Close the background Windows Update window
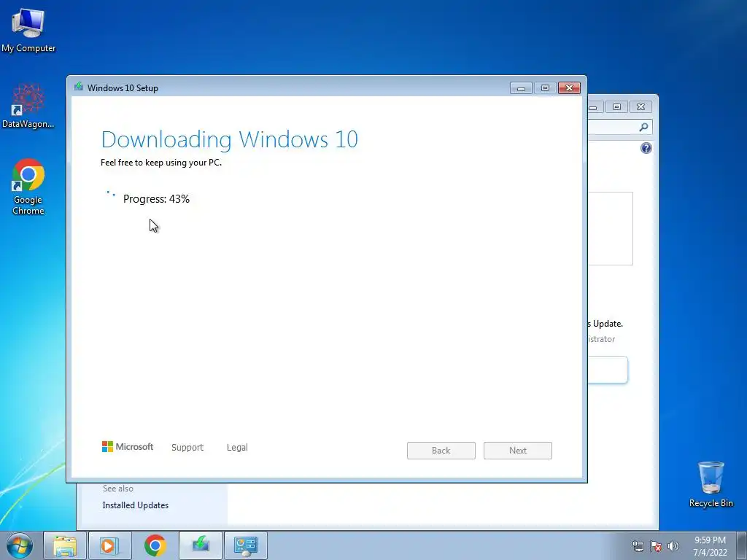 click(x=640, y=106)
